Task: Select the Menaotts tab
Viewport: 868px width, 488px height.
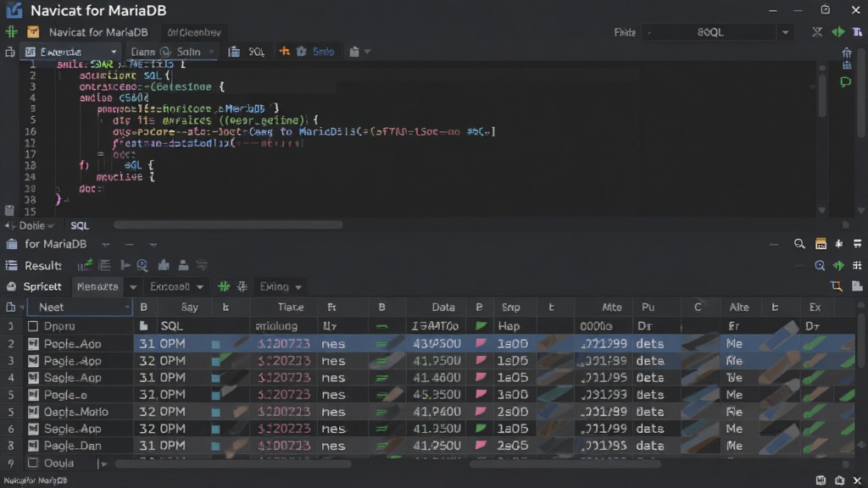Action: (x=97, y=286)
